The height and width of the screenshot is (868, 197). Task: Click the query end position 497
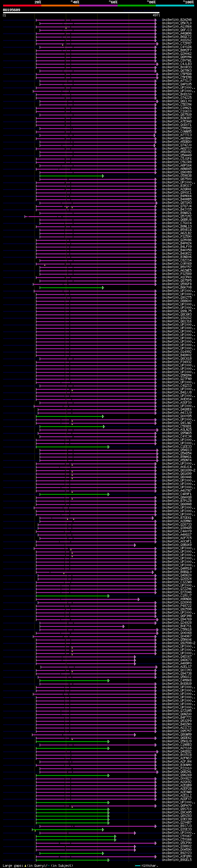[155, 15]
